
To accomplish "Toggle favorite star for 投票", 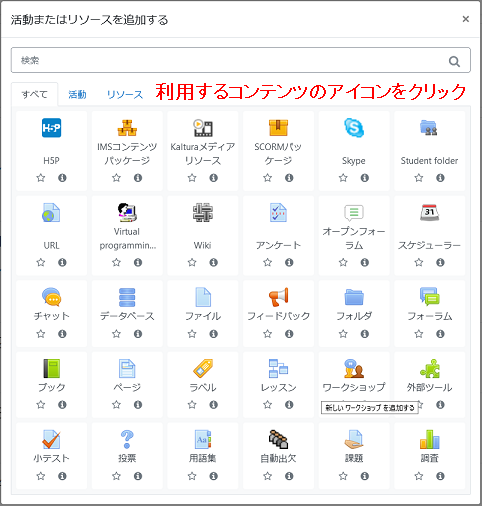I will click(x=116, y=476).
